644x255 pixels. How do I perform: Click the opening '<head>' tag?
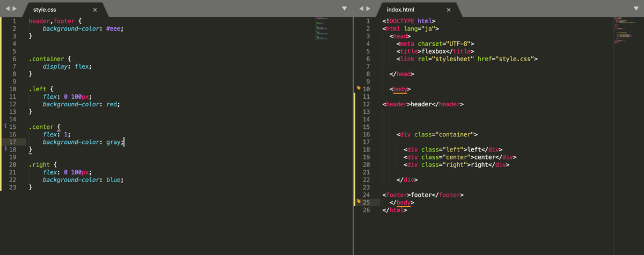[400, 36]
